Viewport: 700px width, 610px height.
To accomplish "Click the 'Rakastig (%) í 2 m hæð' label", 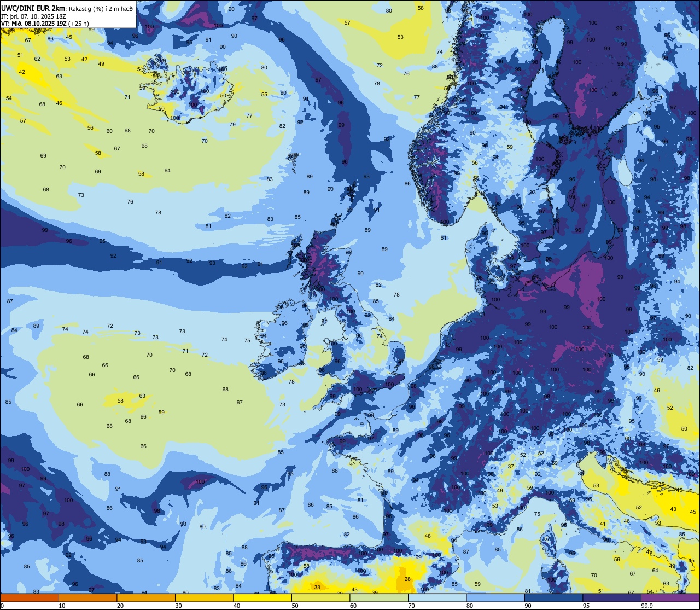I will click(x=100, y=8).
